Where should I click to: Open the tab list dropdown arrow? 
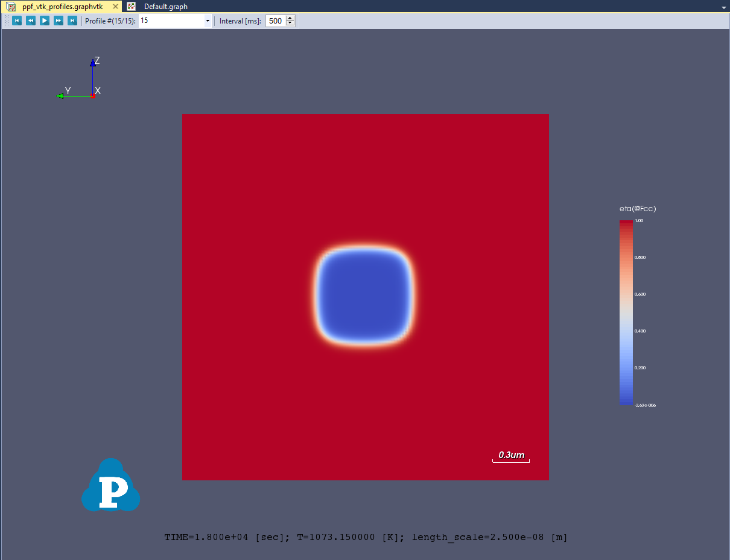[x=723, y=7]
